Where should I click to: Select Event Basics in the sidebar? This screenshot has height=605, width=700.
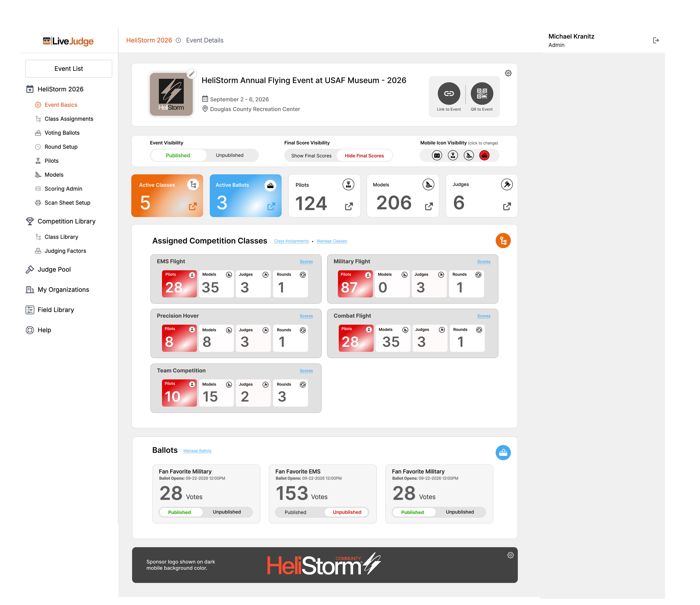pos(61,105)
